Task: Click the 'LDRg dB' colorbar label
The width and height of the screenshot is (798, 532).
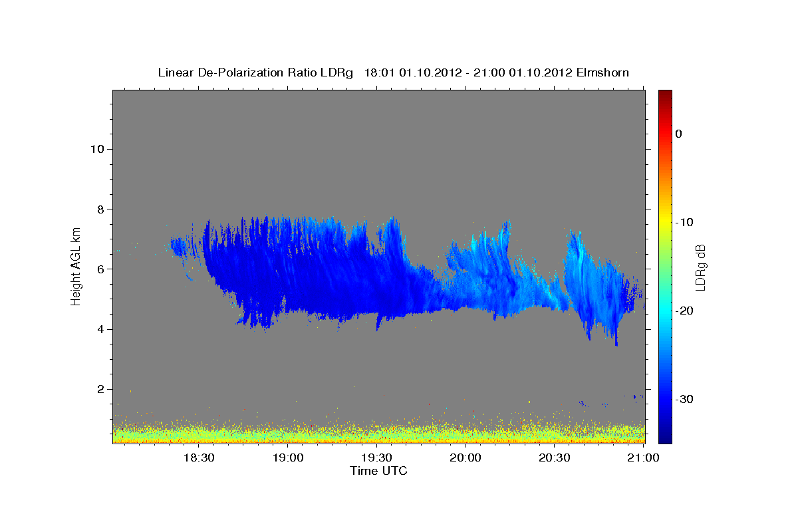Action: click(700, 267)
